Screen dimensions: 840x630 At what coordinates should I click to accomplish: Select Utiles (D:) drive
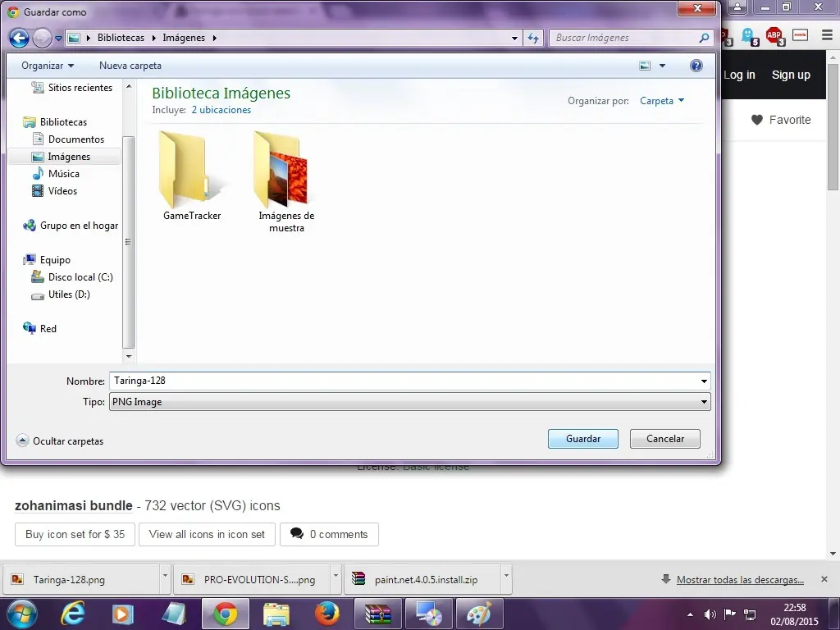point(61,294)
